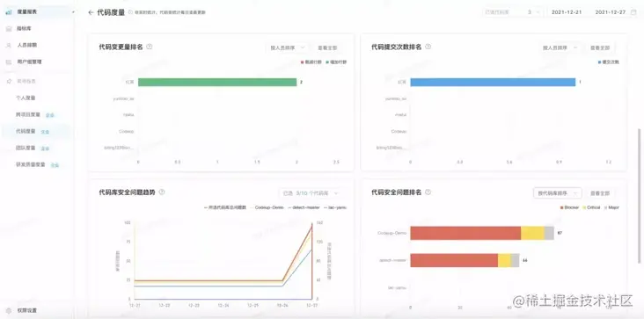Toggle 删减行数 legend entry

tap(311, 62)
